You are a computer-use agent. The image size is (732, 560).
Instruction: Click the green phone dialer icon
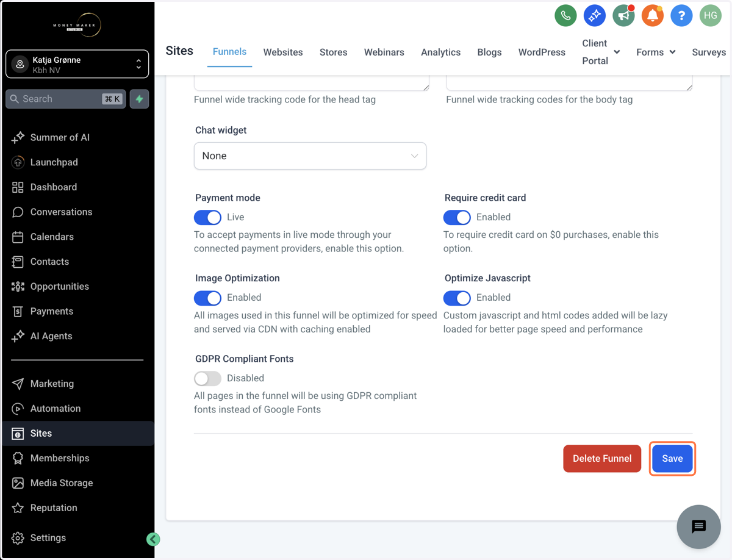(x=565, y=16)
